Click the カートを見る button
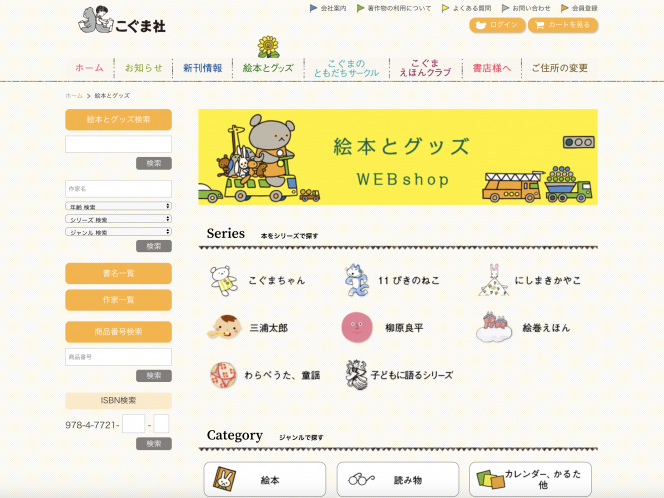 563,25
